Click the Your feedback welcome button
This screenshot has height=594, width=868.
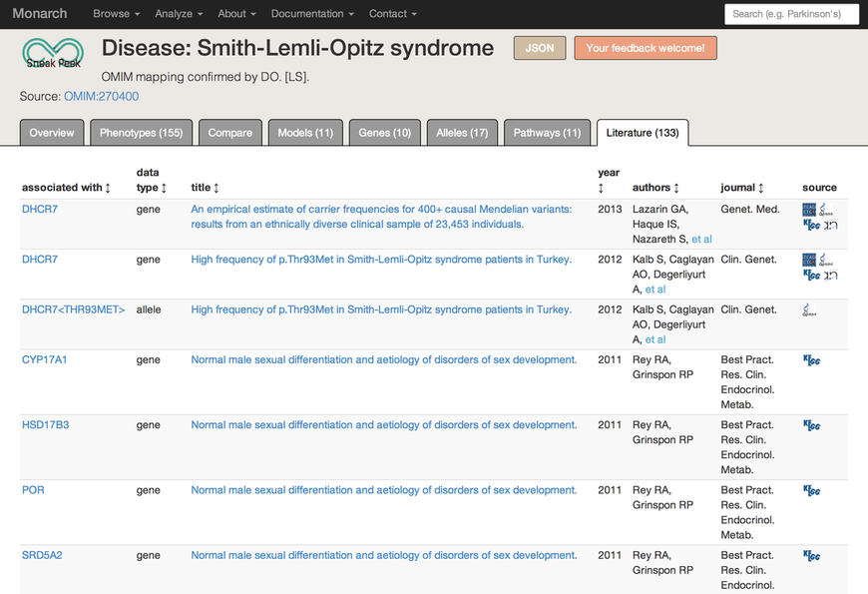coord(646,48)
